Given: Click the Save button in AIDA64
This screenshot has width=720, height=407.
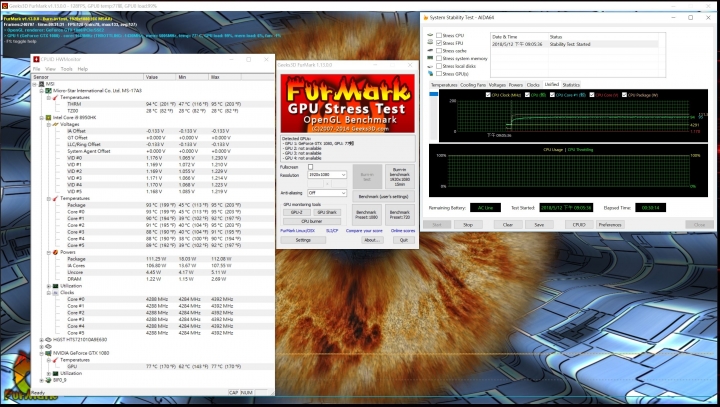Looking at the screenshot, I should point(539,225).
